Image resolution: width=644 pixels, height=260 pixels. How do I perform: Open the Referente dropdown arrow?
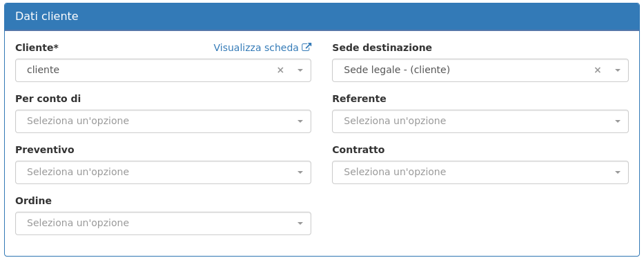(x=617, y=121)
